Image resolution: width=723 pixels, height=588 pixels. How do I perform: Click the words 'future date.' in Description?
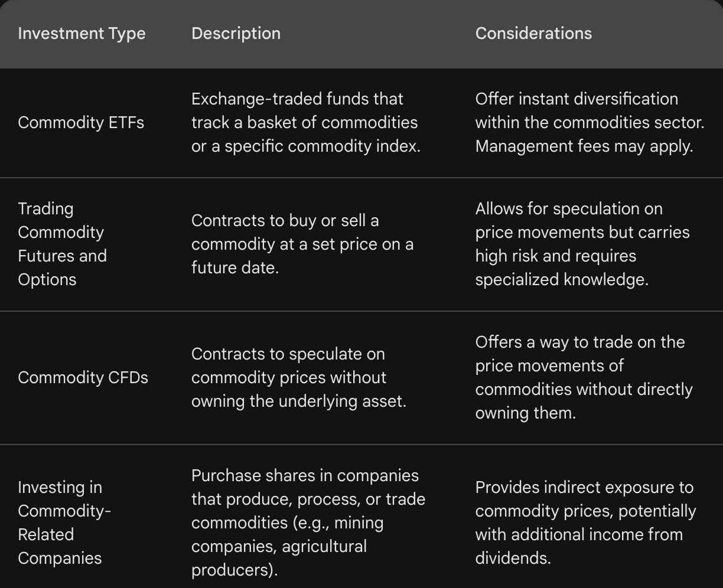point(235,268)
